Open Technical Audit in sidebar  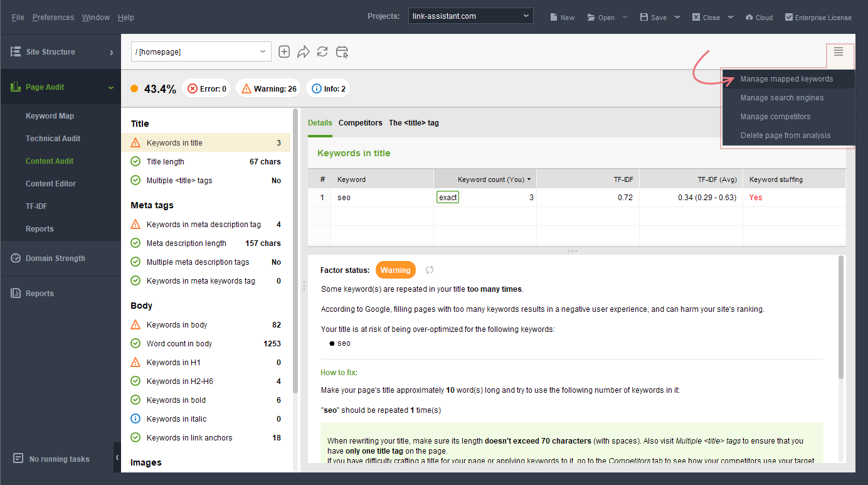point(53,138)
